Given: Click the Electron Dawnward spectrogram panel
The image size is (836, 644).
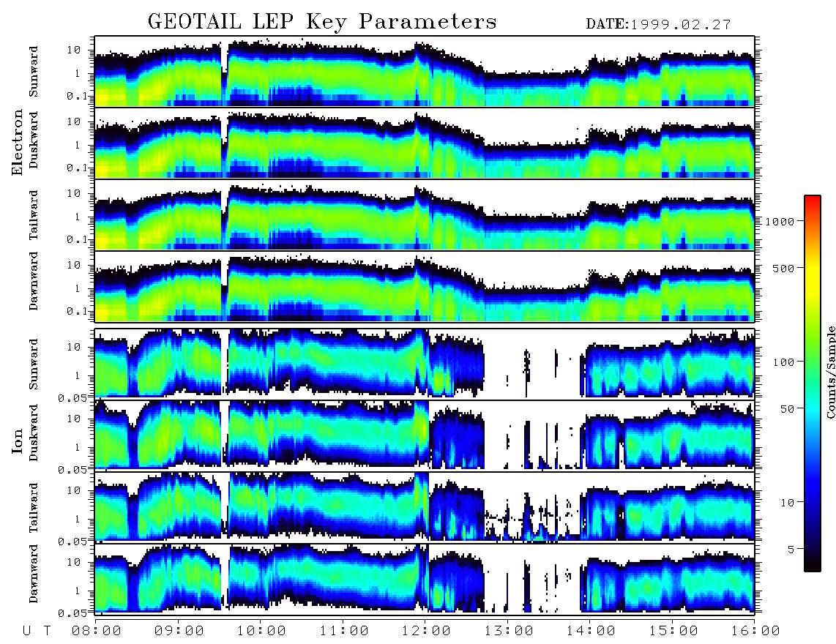Looking at the screenshot, I should [425, 286].
